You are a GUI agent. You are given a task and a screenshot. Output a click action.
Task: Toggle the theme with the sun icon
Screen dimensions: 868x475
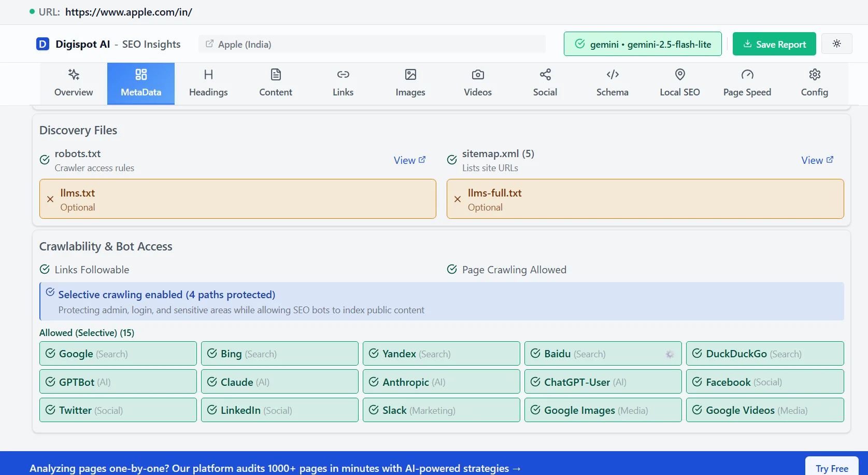pyautogui.click(x=836, y=44)
